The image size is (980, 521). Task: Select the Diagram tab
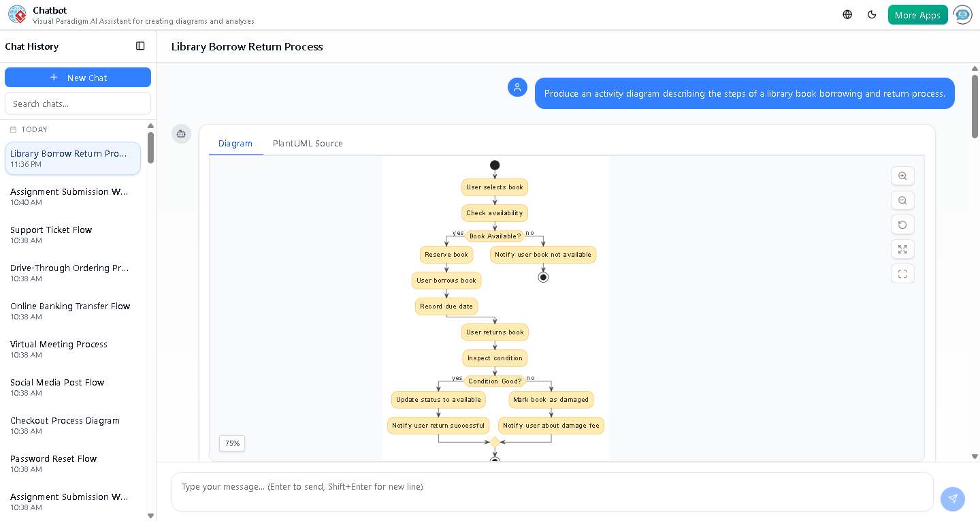tap(235, 143)
